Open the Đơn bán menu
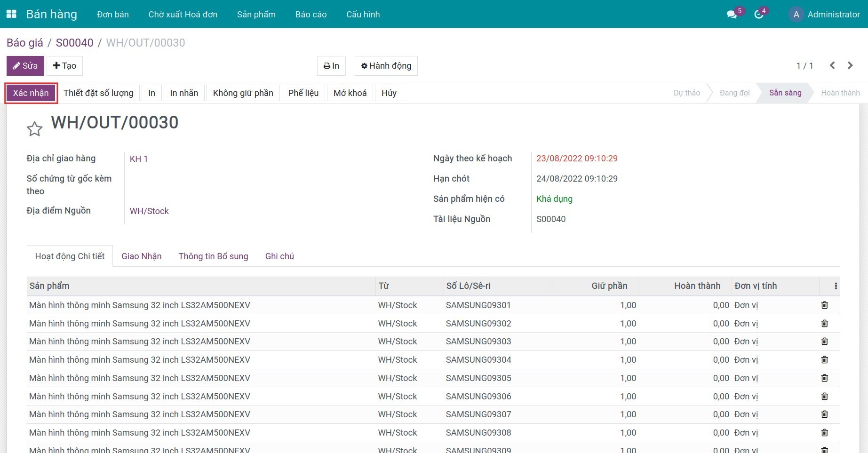 [x=113, y=15]
